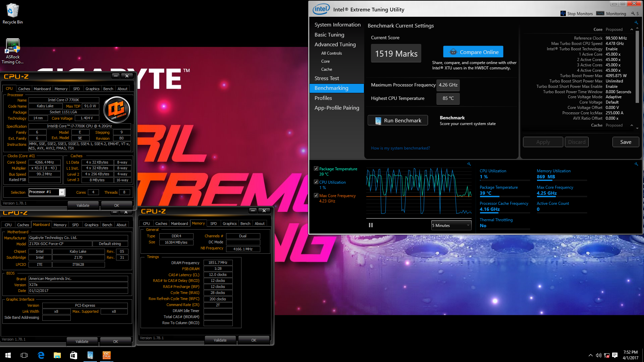Open Microsoft Store from taskbar
644x362 pixels.
click(73, 355)
